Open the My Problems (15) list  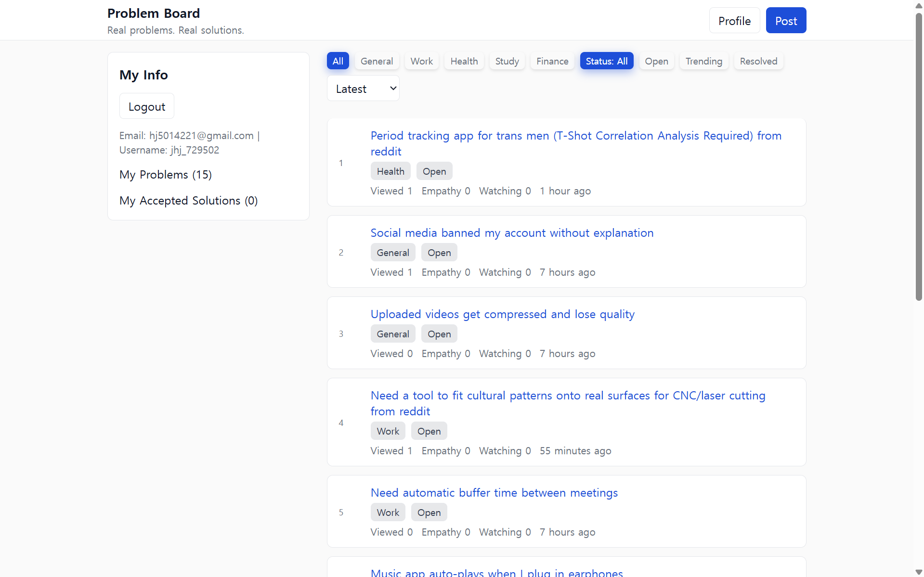tap(166, 175)
